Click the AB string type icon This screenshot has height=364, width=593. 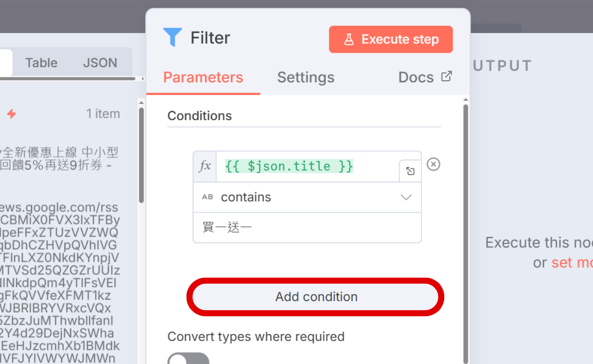(x=207, y=197)
